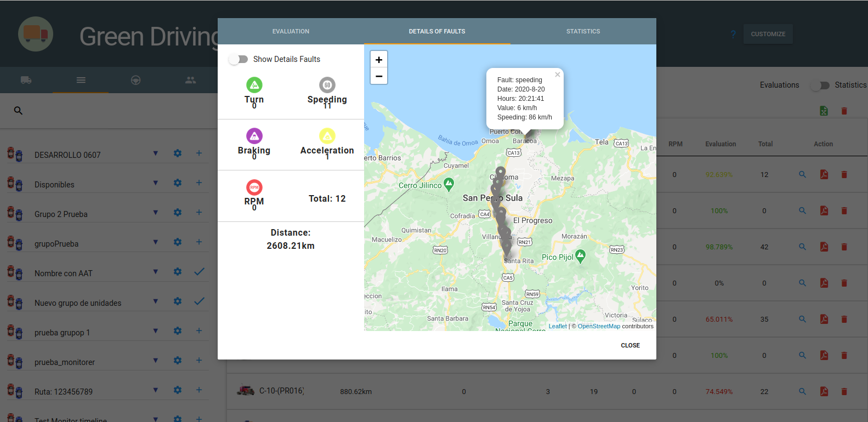Add the prueba_monitorer group with plus
This screenshot has height=422, width=868.
199,361
